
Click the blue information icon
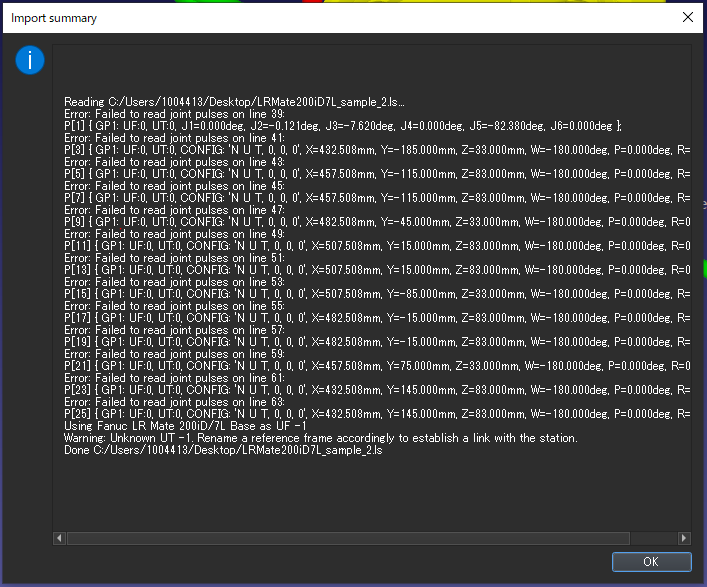[30, 61]
